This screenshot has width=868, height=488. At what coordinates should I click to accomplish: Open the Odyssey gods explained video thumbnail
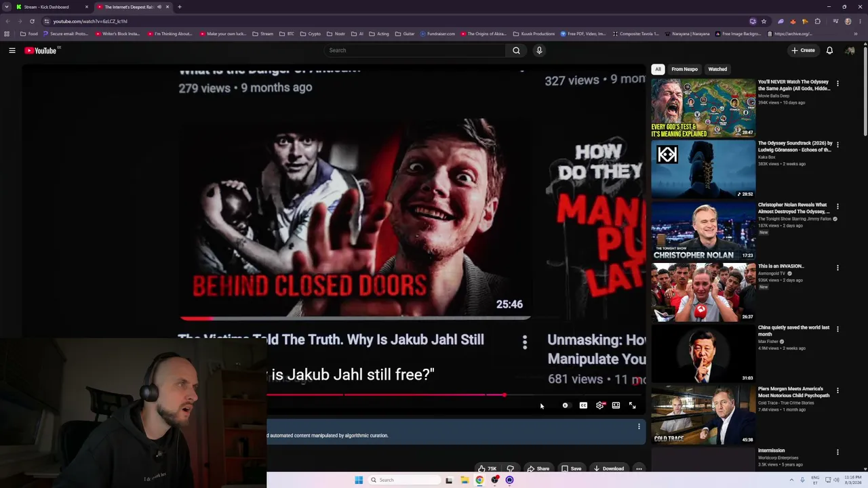coord(703,108)
